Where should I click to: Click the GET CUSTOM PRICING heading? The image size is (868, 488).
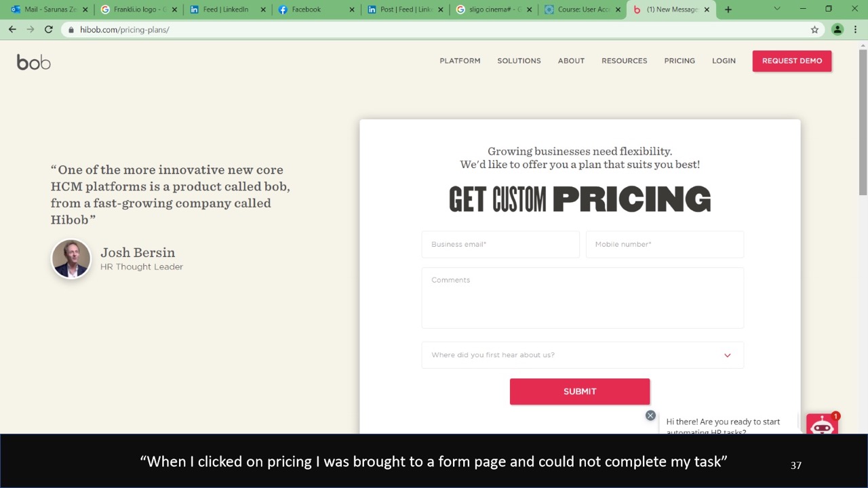(580, 199)
